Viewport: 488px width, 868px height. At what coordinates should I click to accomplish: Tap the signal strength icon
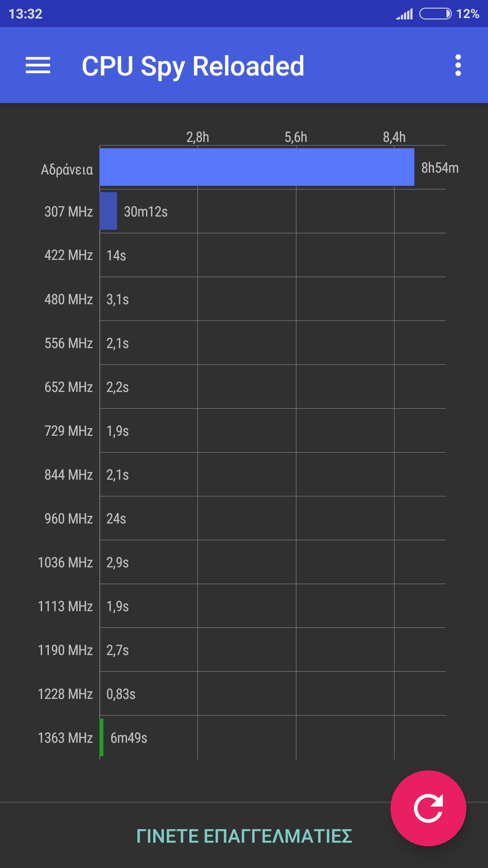click(x=404, y=14)
